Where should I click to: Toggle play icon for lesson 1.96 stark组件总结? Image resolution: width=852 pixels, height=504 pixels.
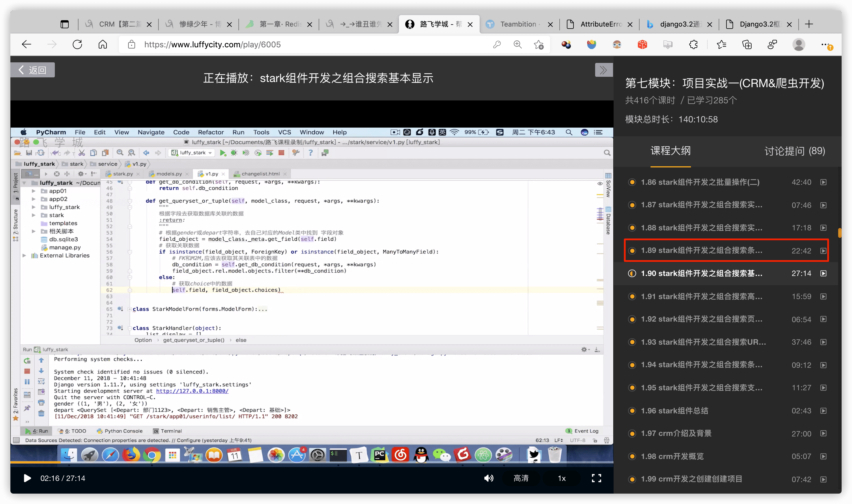[823, 410]
